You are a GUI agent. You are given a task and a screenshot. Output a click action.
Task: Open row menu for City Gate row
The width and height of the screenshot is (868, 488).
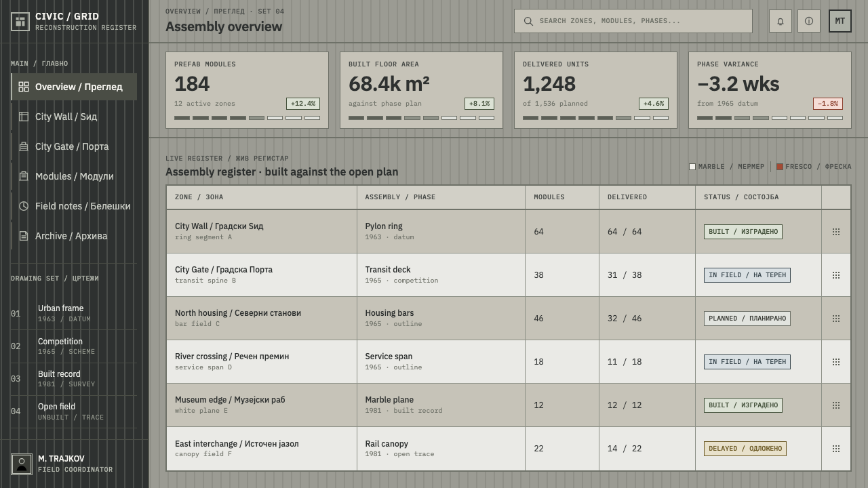click(836, 275)
